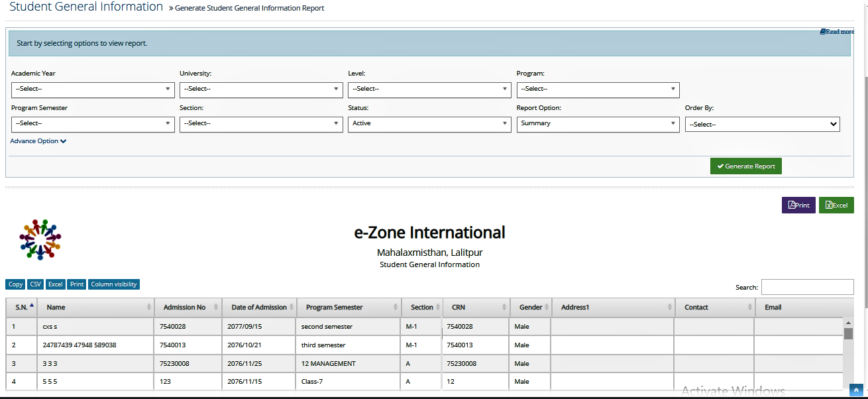Sort table by Admission No column
The width and height of the screenshot is (868, 399).
click(x=188, y=308)
